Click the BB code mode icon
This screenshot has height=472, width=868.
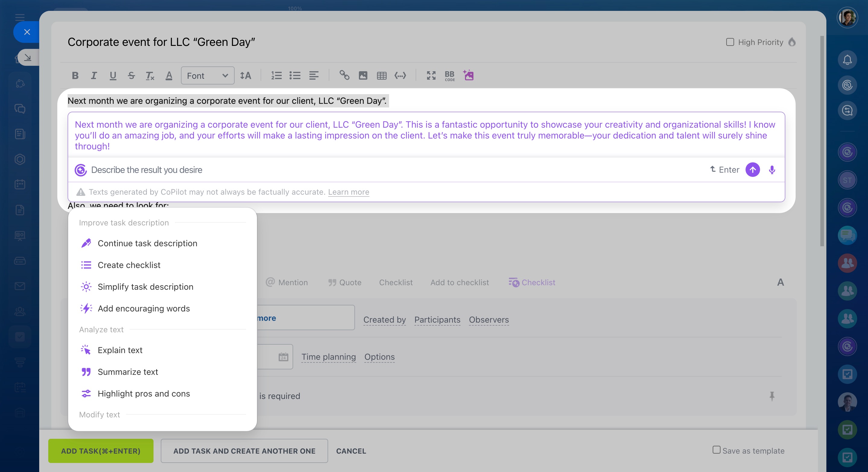449,75
